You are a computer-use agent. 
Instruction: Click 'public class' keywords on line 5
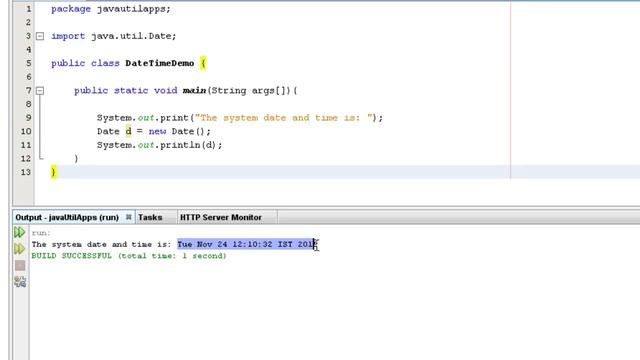85,63
